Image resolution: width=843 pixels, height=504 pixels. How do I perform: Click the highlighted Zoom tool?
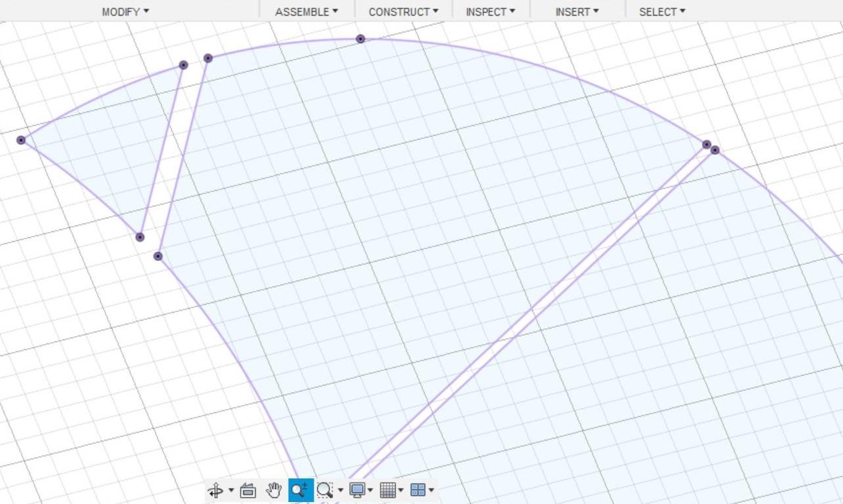pos(300,490)
